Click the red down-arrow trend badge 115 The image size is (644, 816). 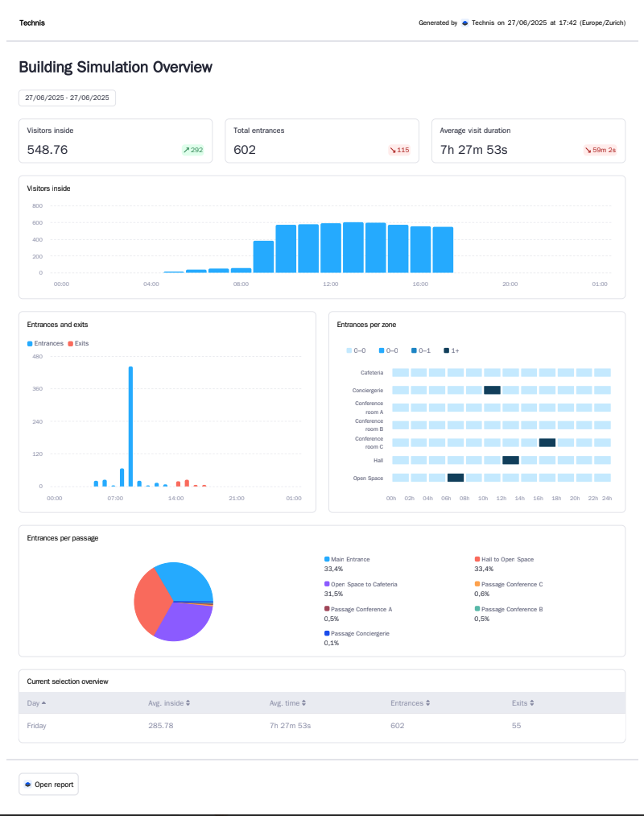(x=399, y=150)
